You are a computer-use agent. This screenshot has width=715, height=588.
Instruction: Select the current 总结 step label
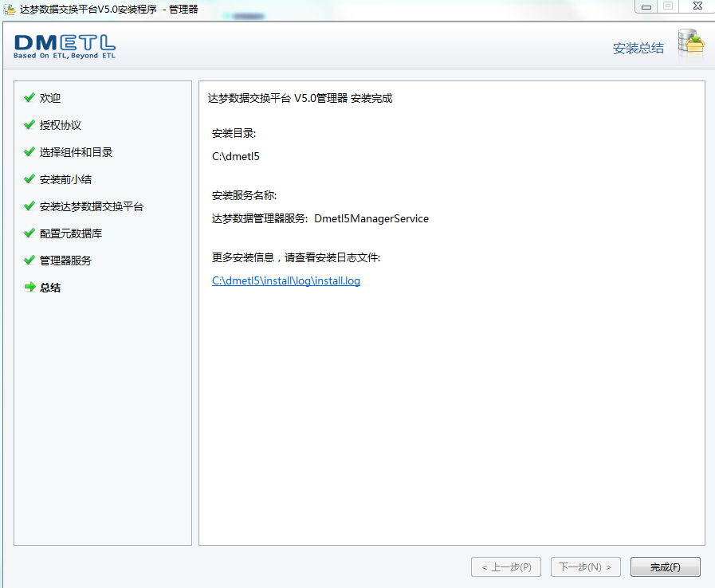tap(50, 288)
